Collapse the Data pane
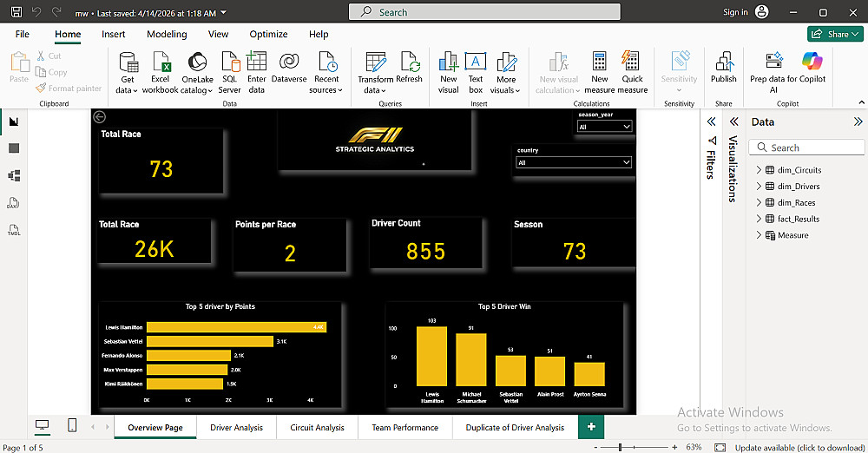Screen dimensions: 868x453 pyautogui.click(x=858, y=121)
